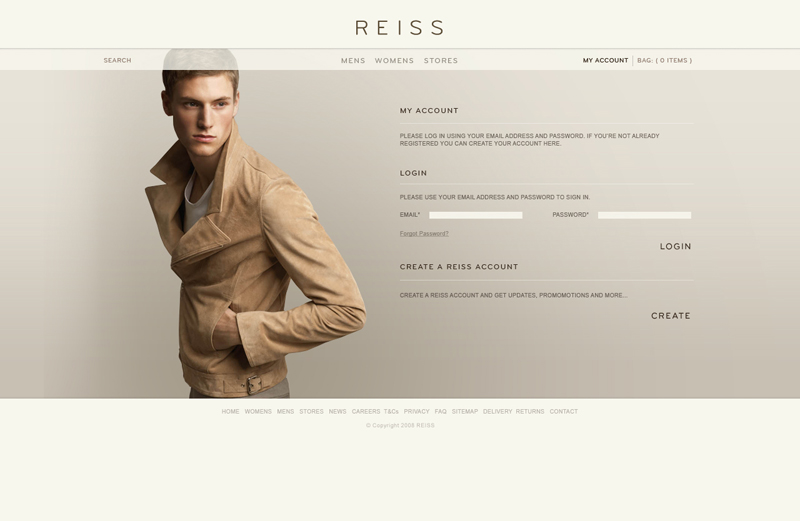Click the Forgot Password link
800x521 pixels.
pyautogui.click(x=424, y=233)
